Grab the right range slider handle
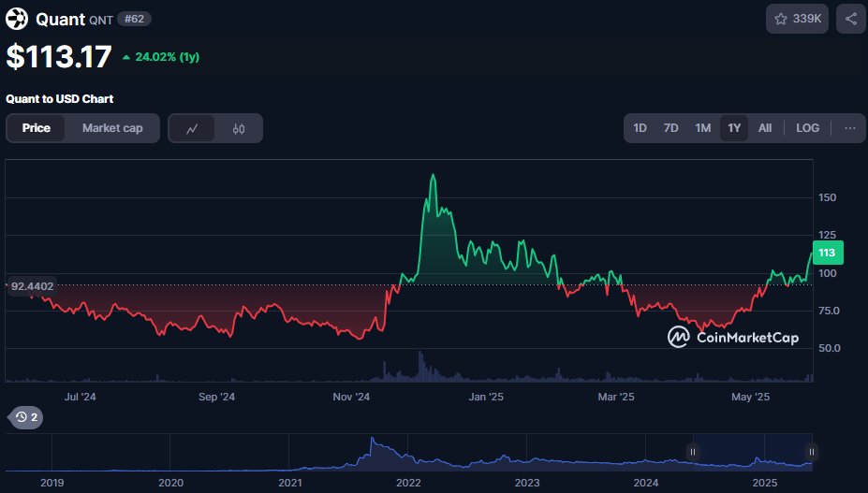Screen dimensions: 868x493 812,452
